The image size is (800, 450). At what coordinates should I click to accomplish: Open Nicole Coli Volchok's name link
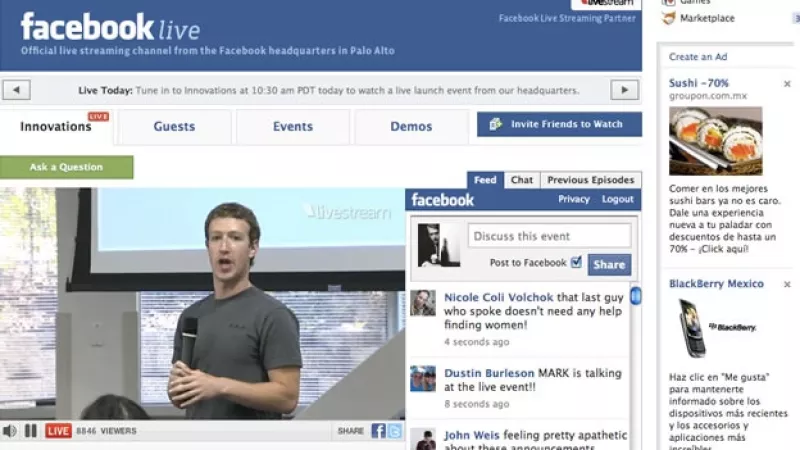click(498, 297)
